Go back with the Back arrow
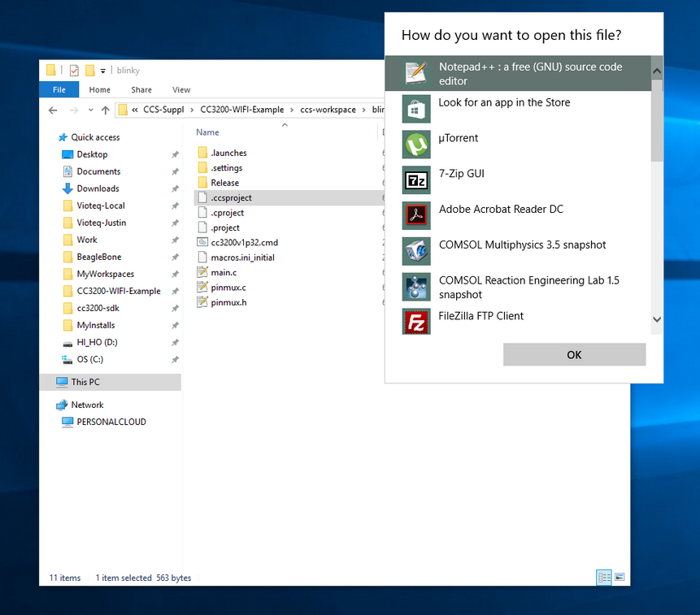700x615 pixels. coord(53,110)
